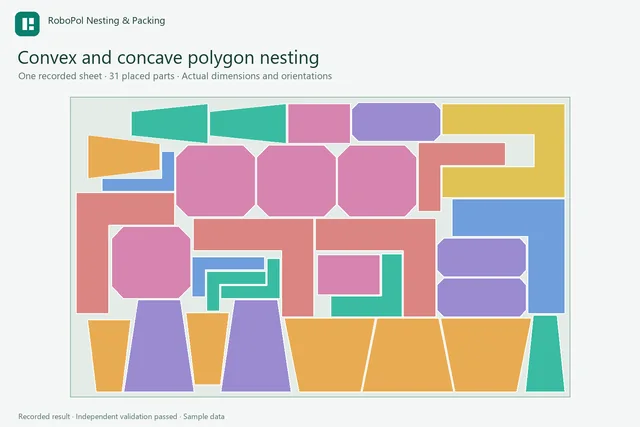This screenshot has height=427, width=640.
Task: Click the footer text "Independent validation passed"
Action: click(x=126, y=416)
